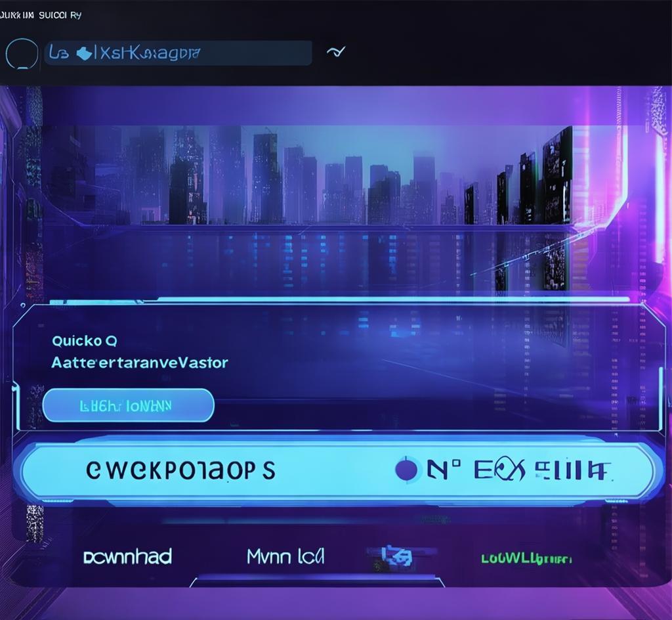Open the QUKK IIK SUICCI RY title menu
Screen dimensions: 672x620
point(41,15)
